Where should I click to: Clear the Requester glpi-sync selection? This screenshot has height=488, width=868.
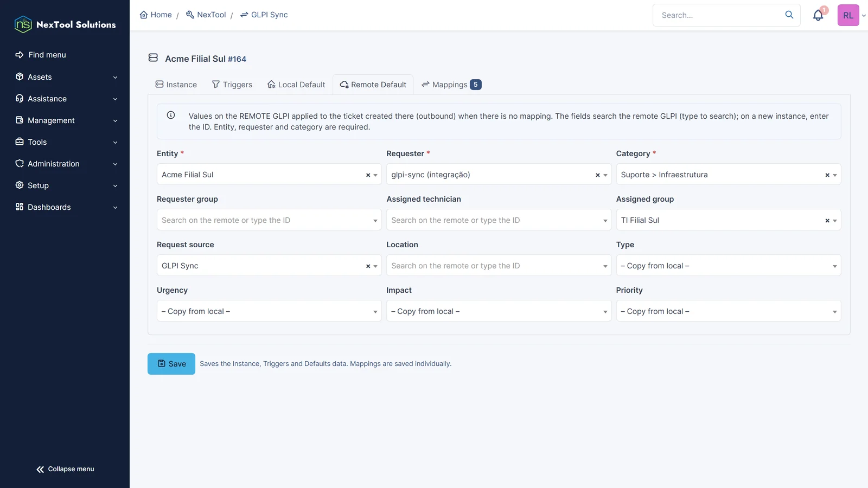point(598,175)
